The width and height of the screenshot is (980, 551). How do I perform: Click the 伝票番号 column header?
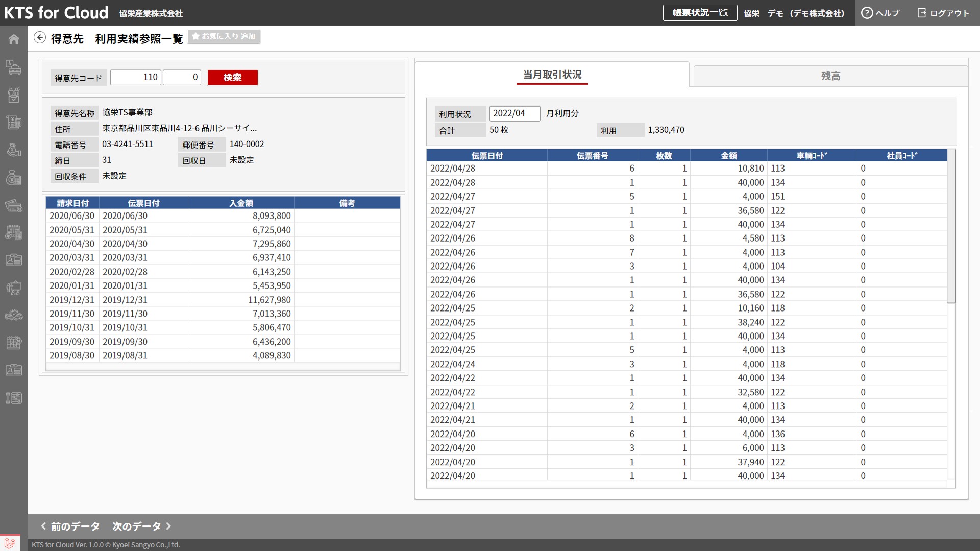[x=592, y=155]
